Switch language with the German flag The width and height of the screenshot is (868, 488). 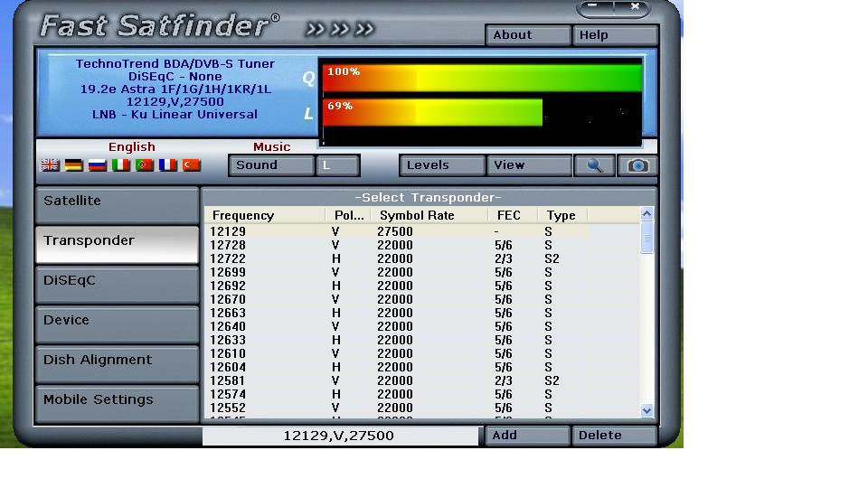pos(73,164)
